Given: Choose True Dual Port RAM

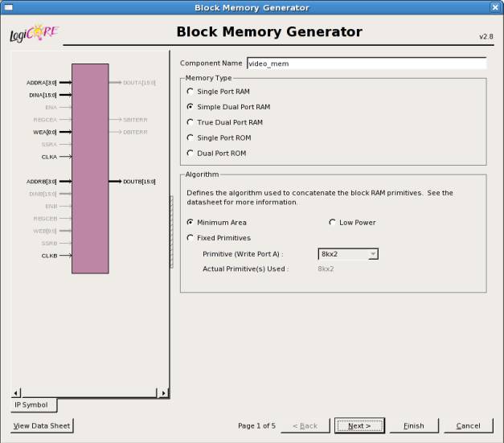Looking at the screenshot, I should click(x=191, y=122).
